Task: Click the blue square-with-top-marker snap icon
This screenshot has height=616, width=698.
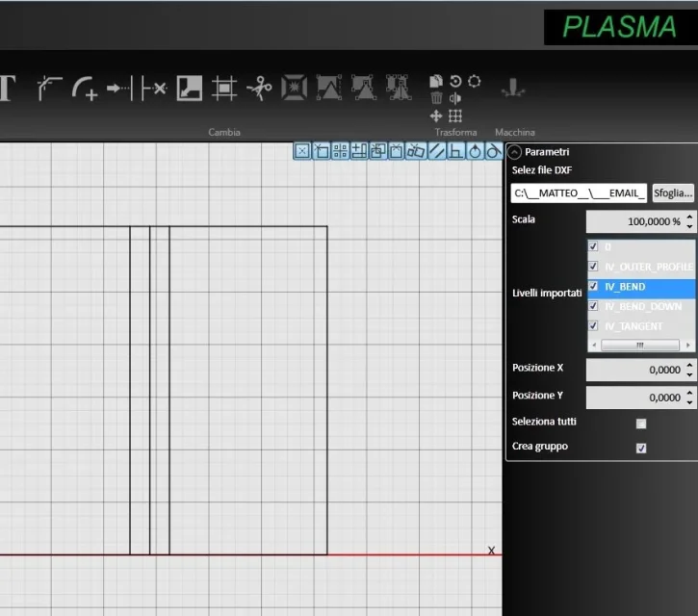Action: point(397,151)
